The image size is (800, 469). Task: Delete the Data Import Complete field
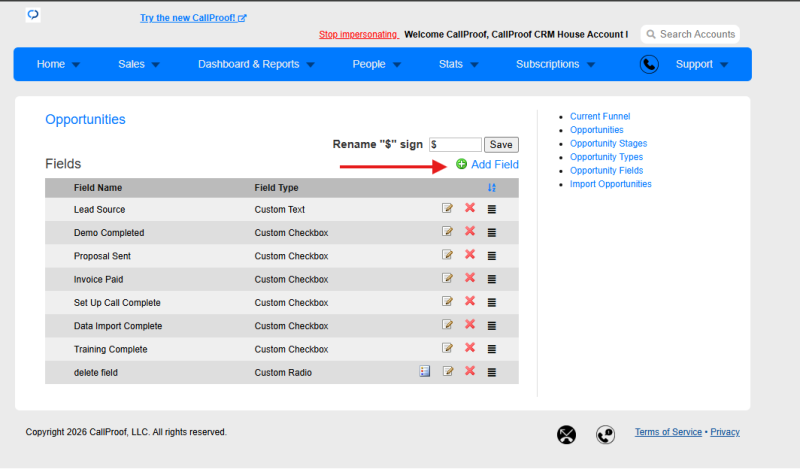(x=470, y=324)
